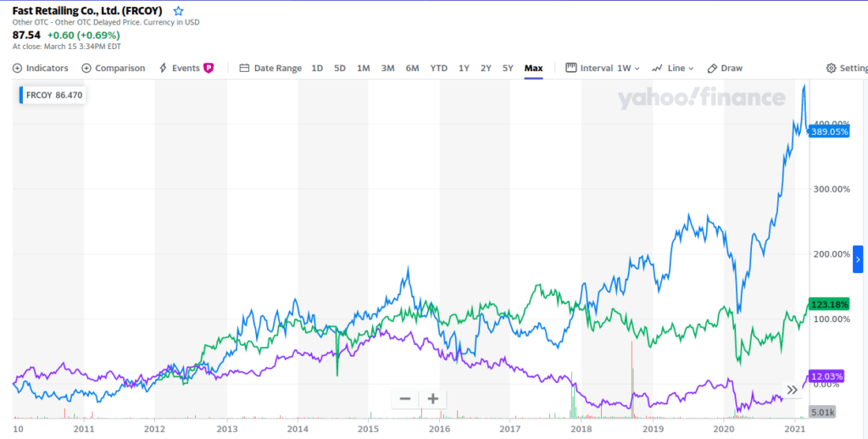
Task: Select the 1D time range
Action: click(x=317, y=68)
